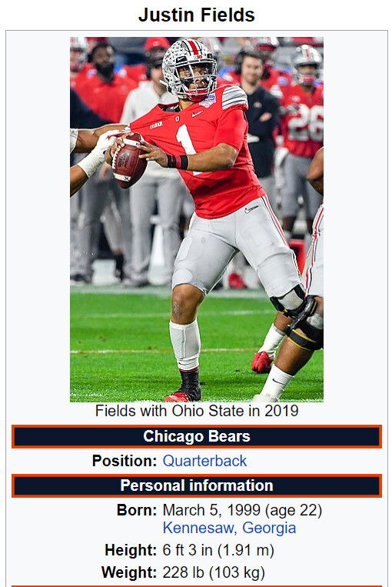Click the weight value 228 lb
The image size is (392, 587).
pos(183,572)
